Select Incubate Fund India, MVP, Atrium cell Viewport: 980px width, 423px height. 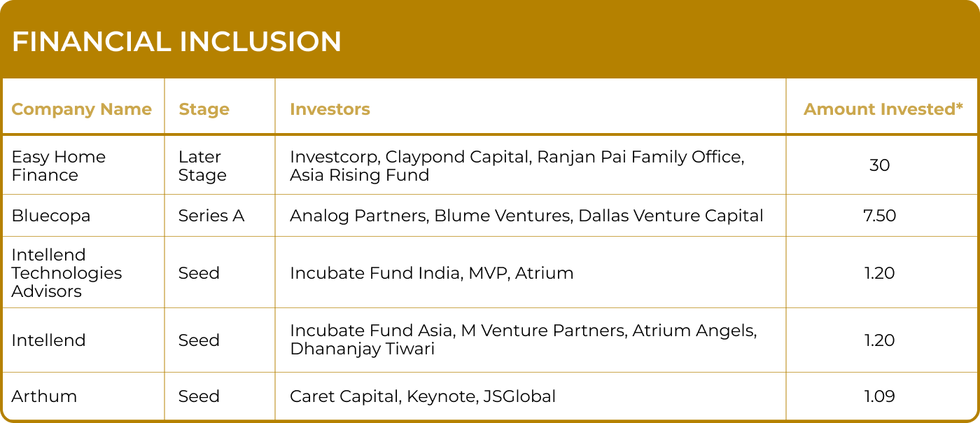(x=431, y=273)
